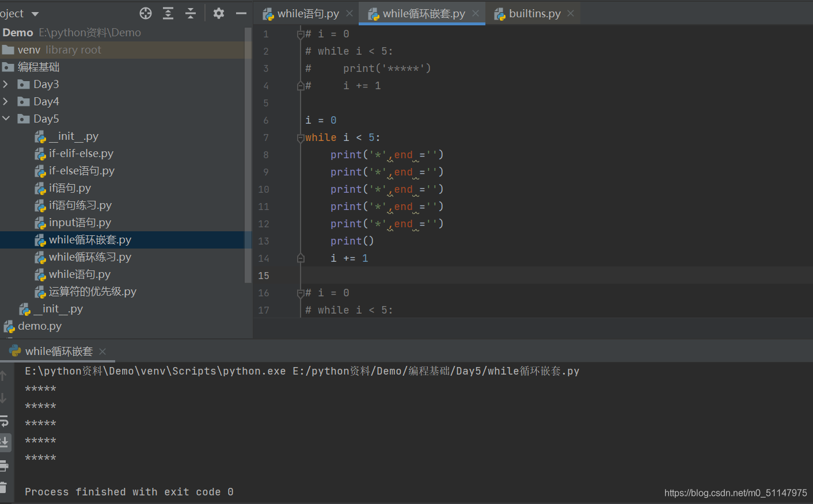Hide the project tool window
The image size is (813, 504).
point(241,13)
